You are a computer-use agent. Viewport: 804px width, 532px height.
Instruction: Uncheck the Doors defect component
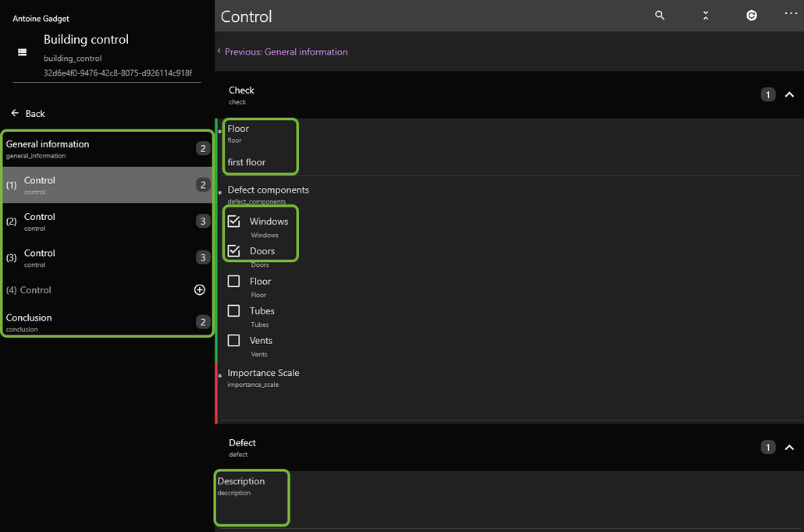[234, 250]
